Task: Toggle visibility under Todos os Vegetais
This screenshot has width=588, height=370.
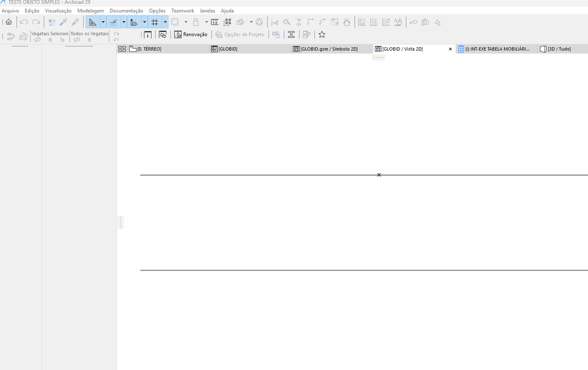Action: pos(77,40)
